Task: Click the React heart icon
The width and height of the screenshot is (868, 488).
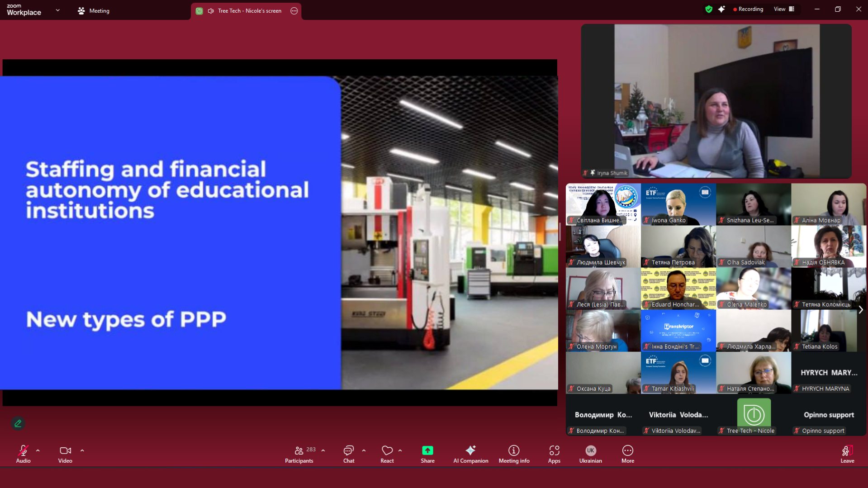Action: 387,454
